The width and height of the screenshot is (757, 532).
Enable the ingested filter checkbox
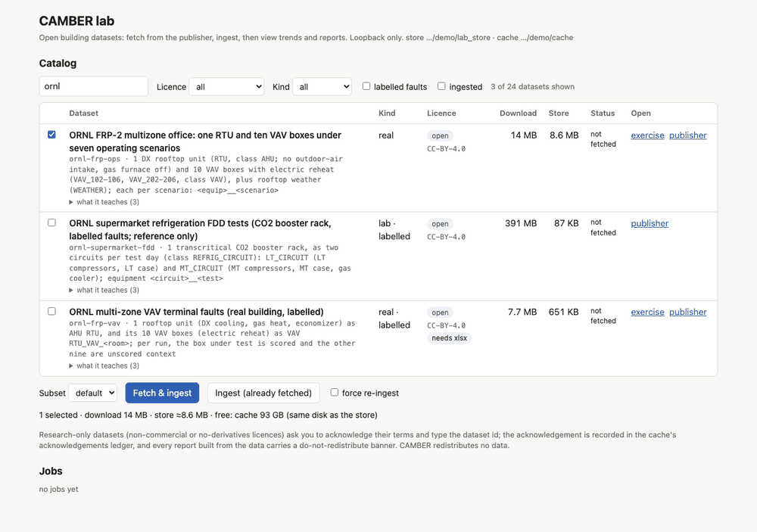coord(441,86)
